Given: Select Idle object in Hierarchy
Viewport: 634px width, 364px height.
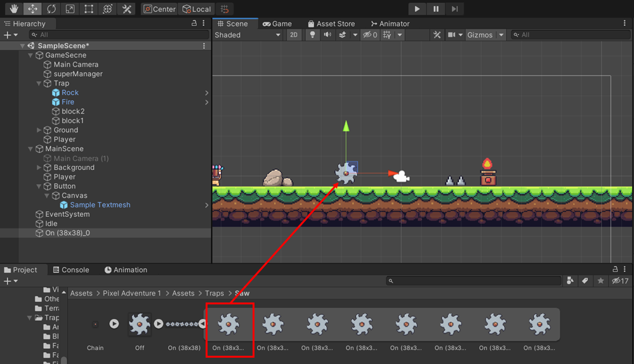Looking at the screenshot, I should (51, 223).
